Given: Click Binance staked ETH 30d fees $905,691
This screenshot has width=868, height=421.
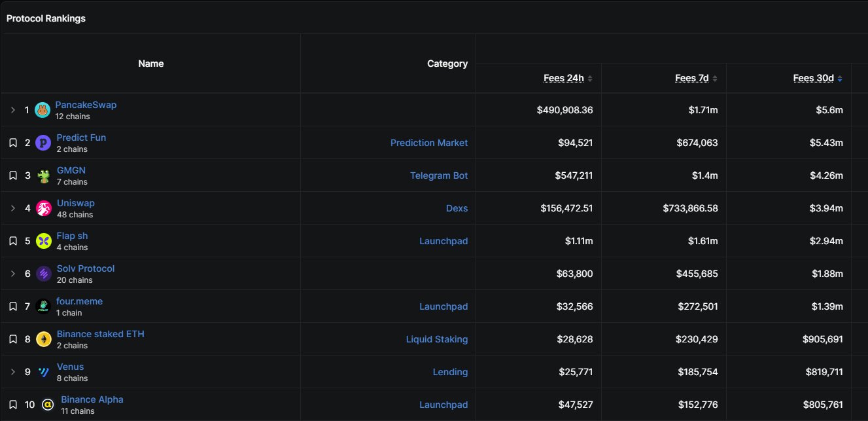Looking at the screenshot, I should tap(823, 339).
